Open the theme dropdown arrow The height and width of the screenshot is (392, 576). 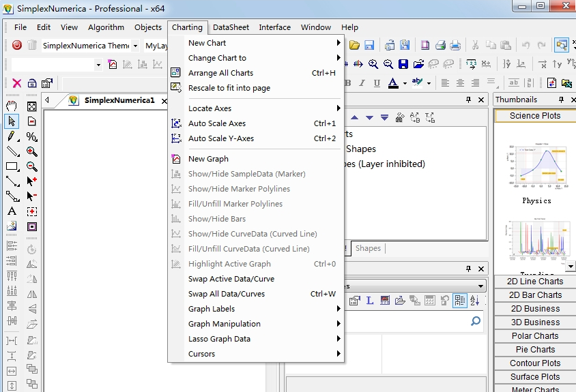click(135, 46)
